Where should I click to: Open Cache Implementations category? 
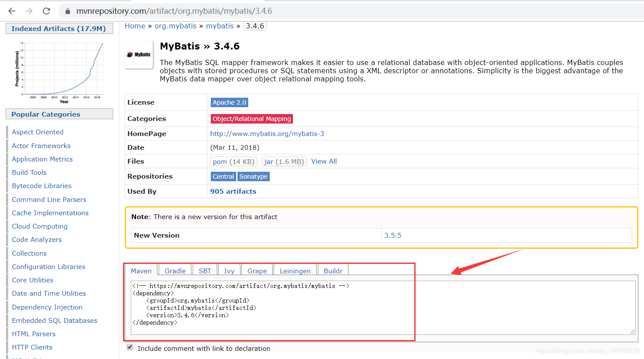click(x=50, y=213)
